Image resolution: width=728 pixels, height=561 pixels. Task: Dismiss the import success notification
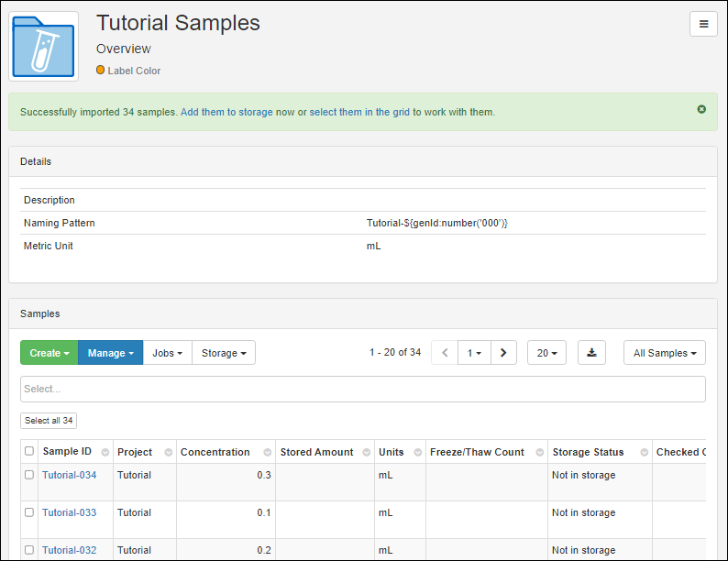click(701, 109)
